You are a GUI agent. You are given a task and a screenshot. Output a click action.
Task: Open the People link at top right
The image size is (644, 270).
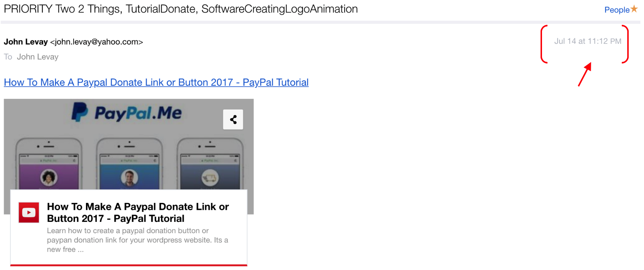(617, 10)
